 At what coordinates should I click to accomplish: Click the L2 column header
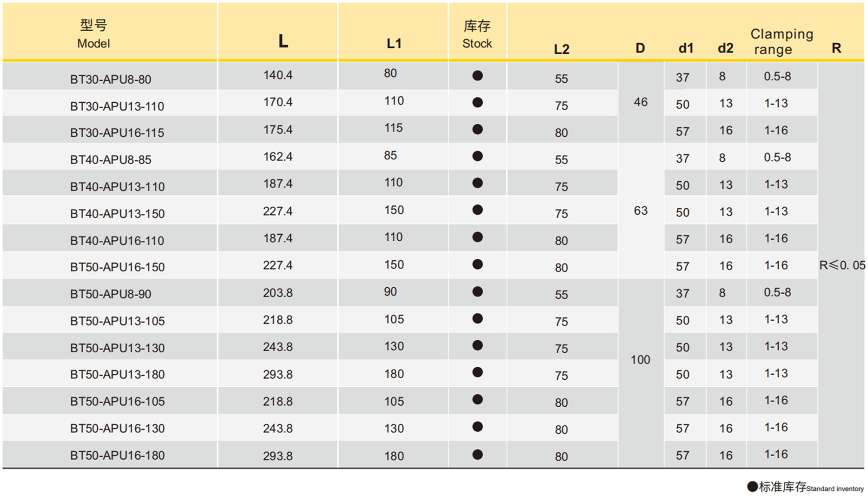pyautogui.click(x=561, y=49)
